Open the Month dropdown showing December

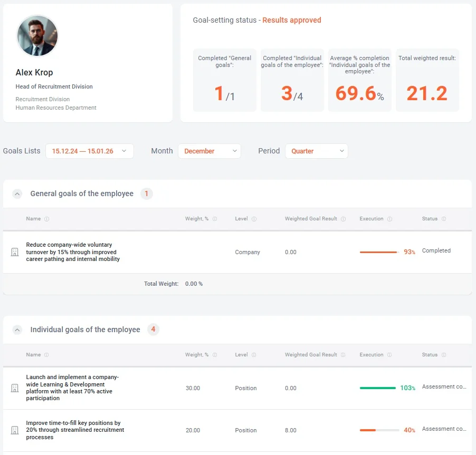[209, 151]
